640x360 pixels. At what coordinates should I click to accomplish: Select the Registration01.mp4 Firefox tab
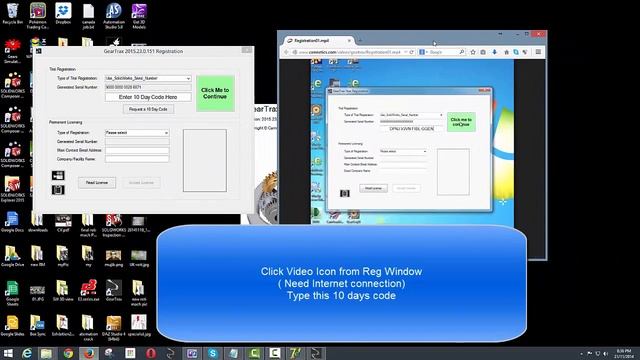click(319, 41)
